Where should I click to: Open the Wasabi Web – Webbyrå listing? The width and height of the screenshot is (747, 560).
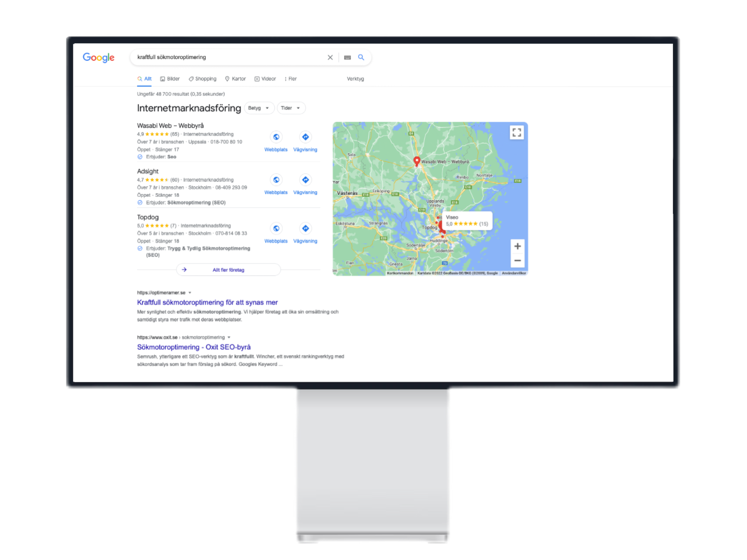coord(170,125)
